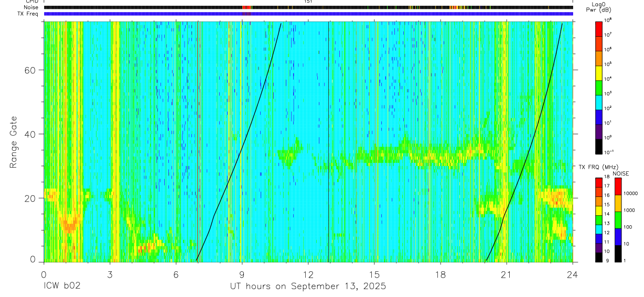Select the yellow segment of the Lag0 power colorbar

[x=599, y=72]
